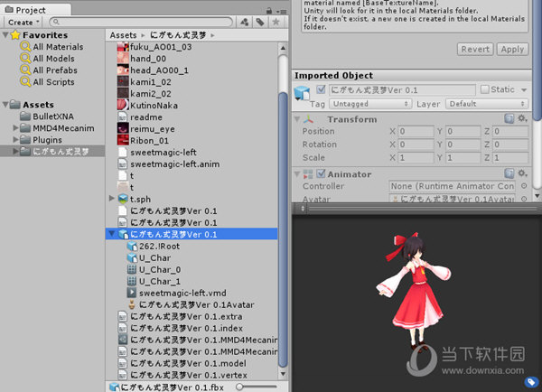
Task: Click the Revert button
Action: [x=475, y=49]
